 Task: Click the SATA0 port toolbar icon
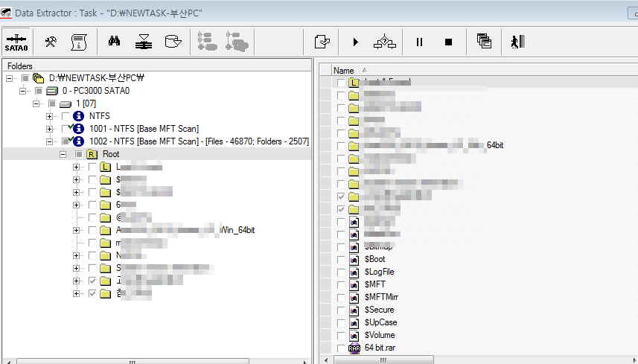click(16, 42)
